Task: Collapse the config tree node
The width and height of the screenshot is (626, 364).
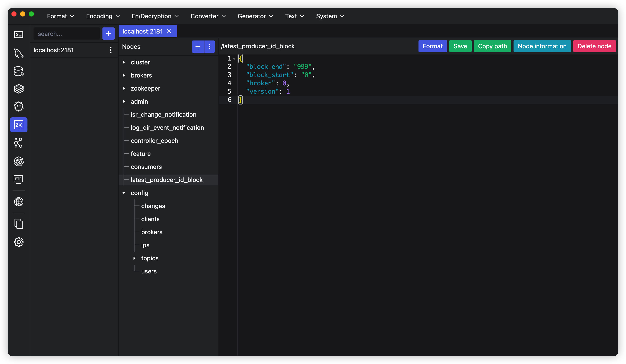Action: coord(124,193)
